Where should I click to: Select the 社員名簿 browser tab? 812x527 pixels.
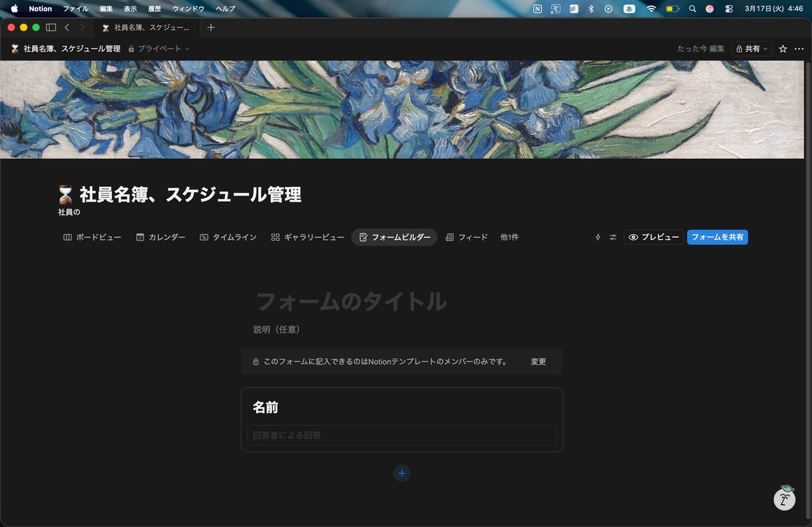[146, 27]
